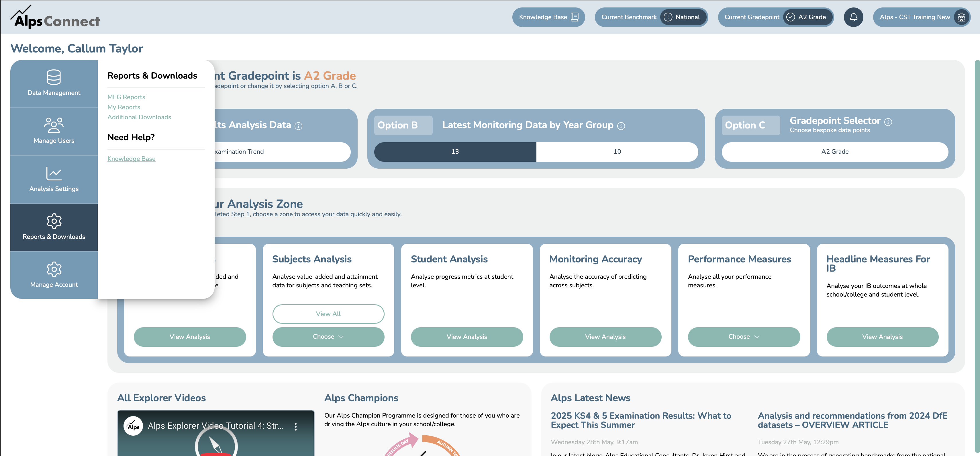Click "All Explorer Videos" heading

pyautogui.click(x=161, y=398)
